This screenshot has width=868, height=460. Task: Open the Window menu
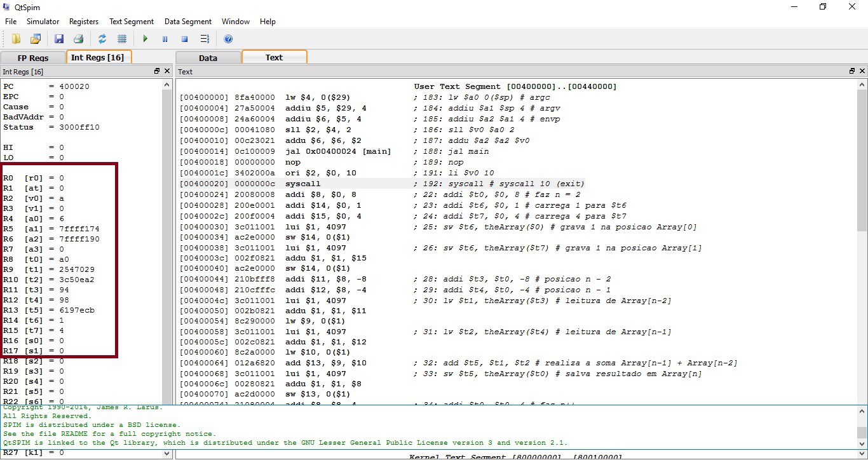click(236, 22)
